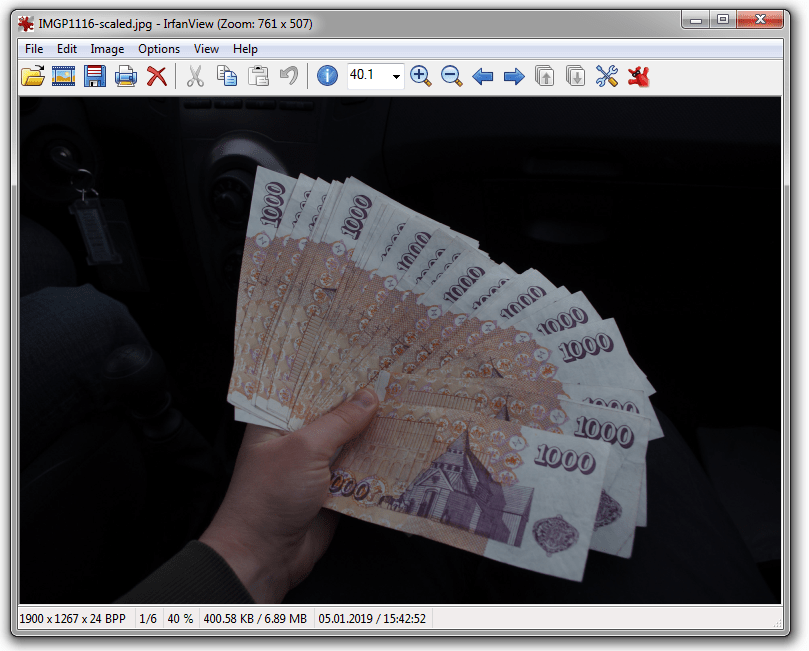Open the zoom percentage dropdown
Image resolution: width=809 pixels, height=651 pixels.
click(x=398, y=76)
